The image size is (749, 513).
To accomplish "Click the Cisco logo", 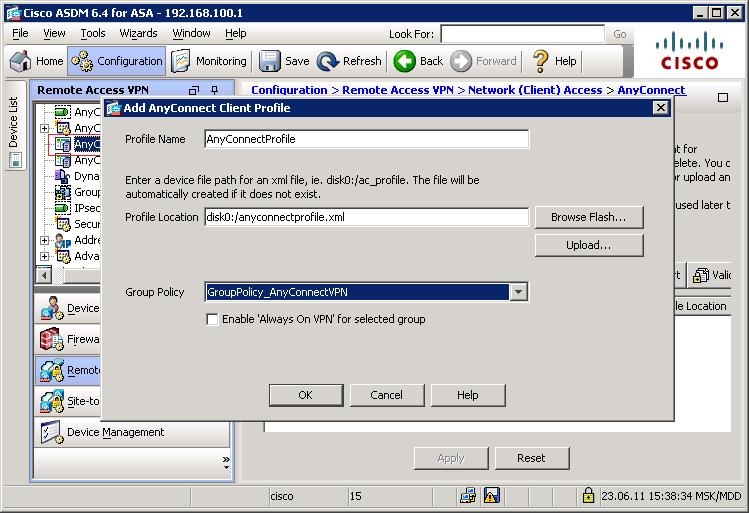I will tap(689, 51).
